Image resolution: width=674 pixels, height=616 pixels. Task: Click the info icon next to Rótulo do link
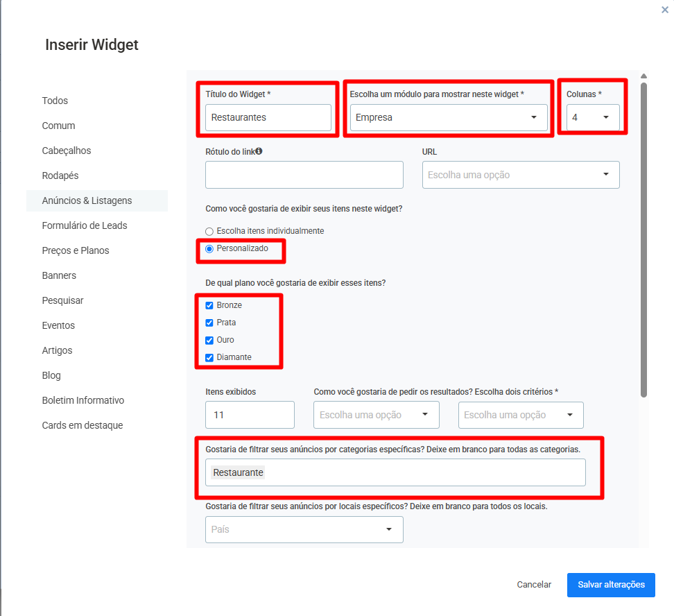pos(259,151)
